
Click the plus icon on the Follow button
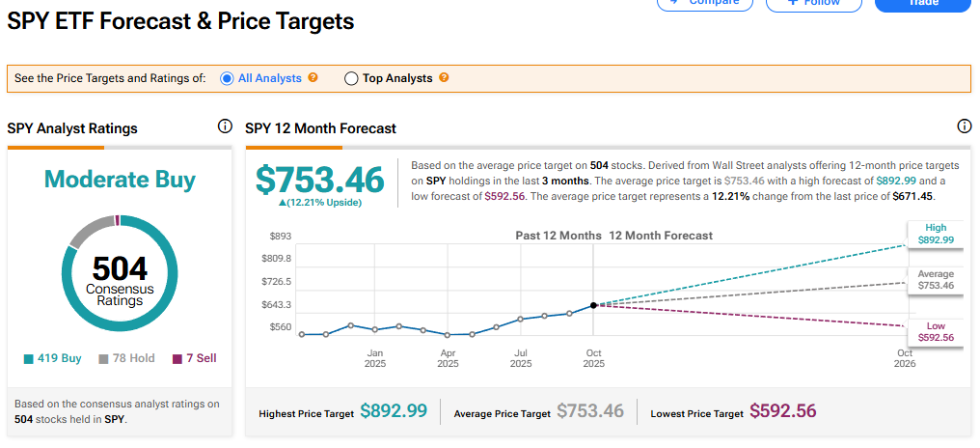(x=793, y=3)
